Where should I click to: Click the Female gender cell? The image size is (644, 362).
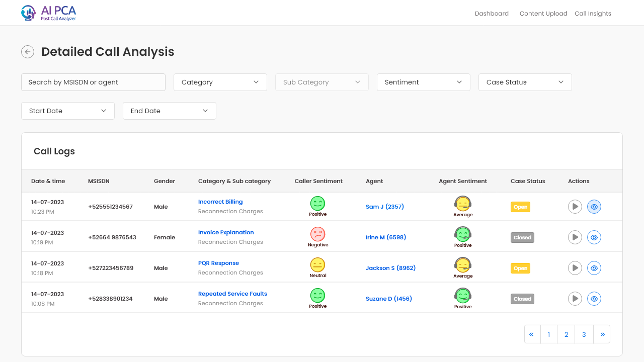click(x=165, y=237)
